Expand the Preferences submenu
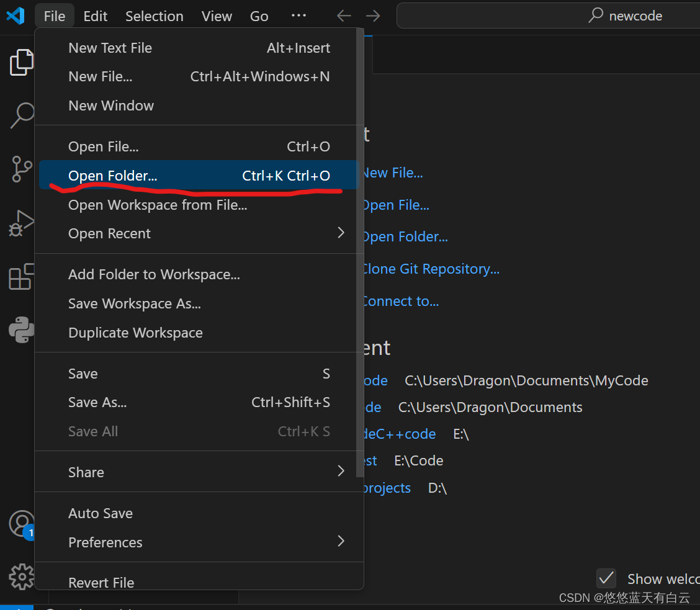 (x=105, y=542)
